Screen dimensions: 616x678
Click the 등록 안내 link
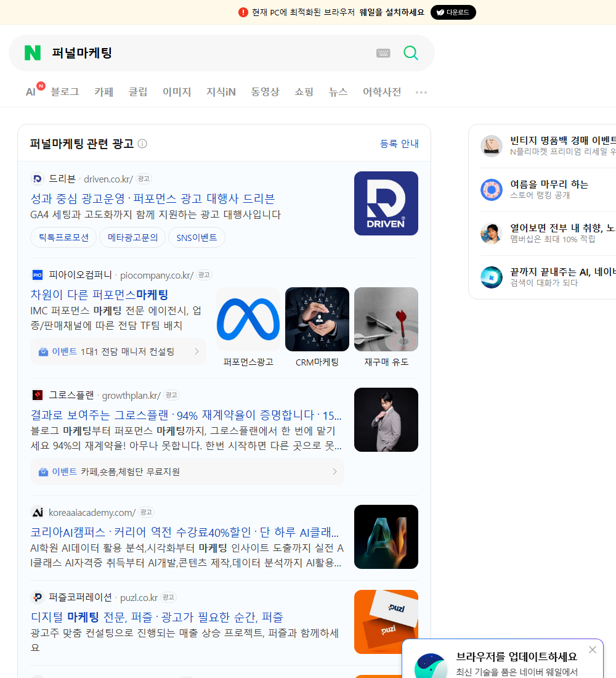pos(399,144)
